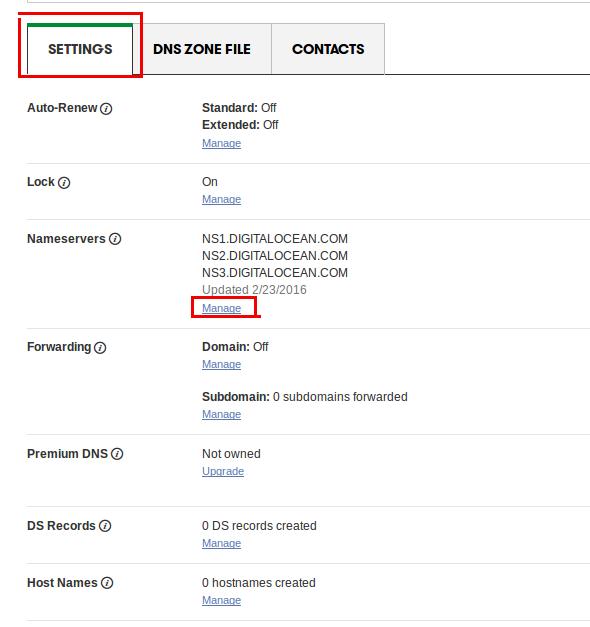
Task: Click Manage under Host Names
Action: pos(221,600)
